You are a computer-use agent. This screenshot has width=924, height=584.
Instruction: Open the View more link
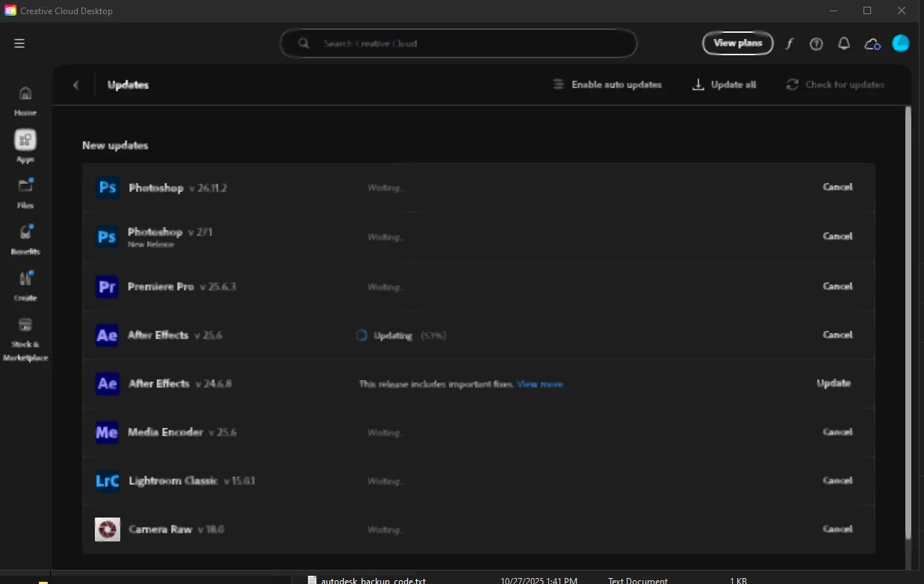point(540,385)
